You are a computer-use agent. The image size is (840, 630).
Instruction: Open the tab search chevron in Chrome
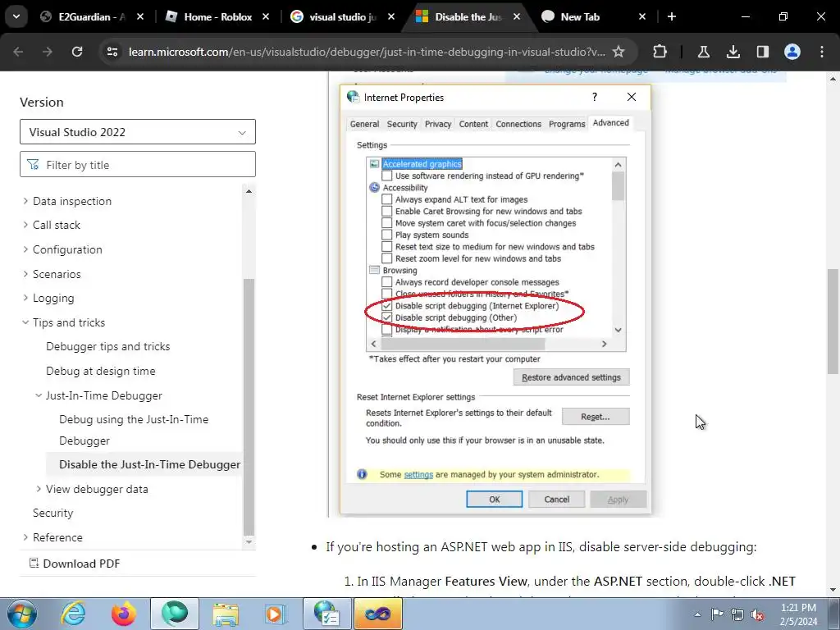16,16
